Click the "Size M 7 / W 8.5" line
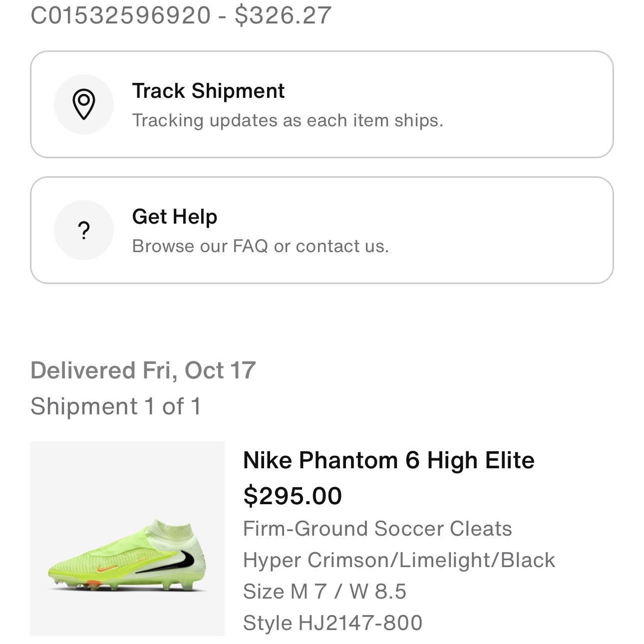Viewport: 644px width, 644px height. (324, 592)
